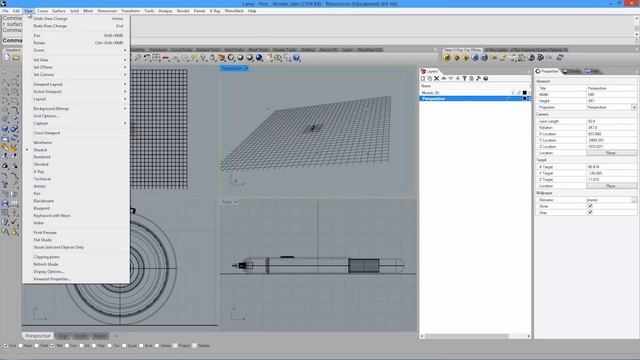Click the Delete X icon in Layers panel
Image resolution: width=640 pixels, height=360 pixels.
[x=437, y=78]
